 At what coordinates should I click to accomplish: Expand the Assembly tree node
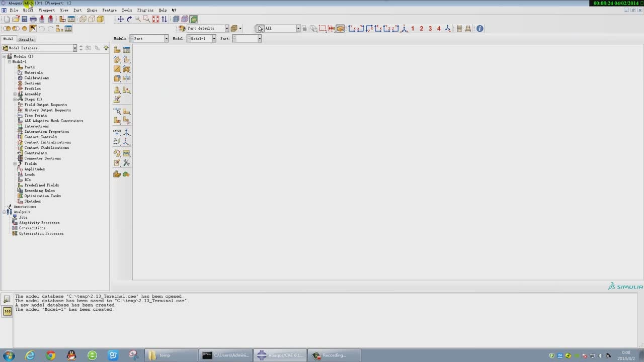tap(15, 94)
